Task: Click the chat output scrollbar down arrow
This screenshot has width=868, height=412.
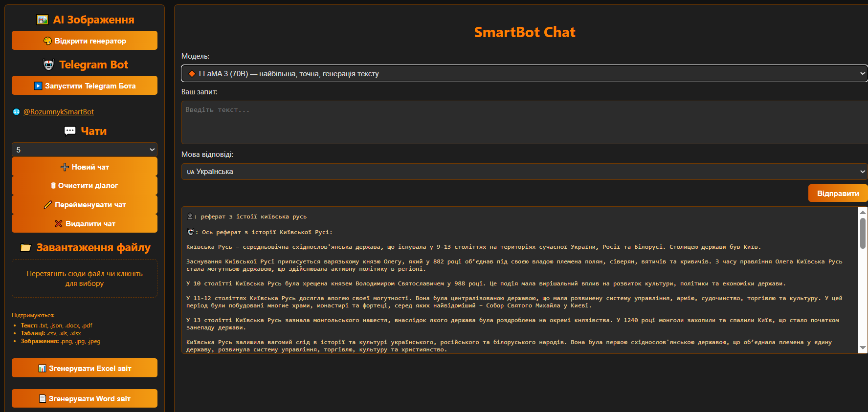Action: tap(863, 348)
